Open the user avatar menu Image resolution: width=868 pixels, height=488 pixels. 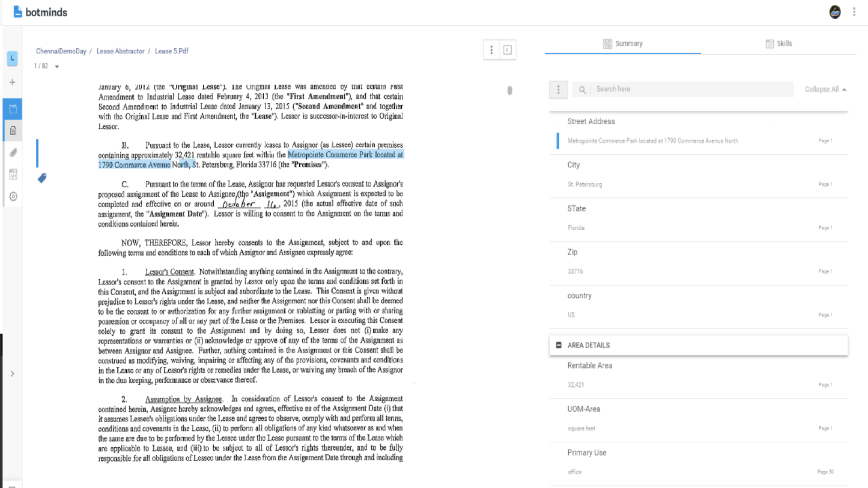click(835, 12)
